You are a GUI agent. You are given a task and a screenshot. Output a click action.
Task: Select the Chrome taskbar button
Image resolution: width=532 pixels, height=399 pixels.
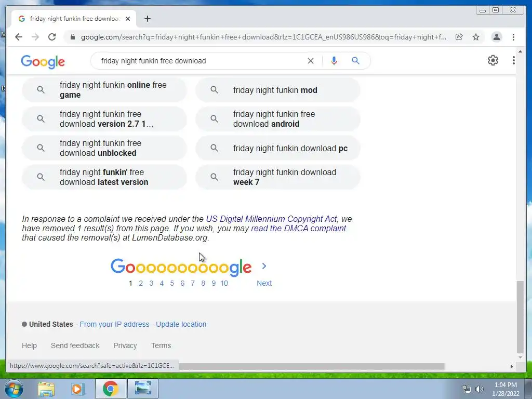pos(110,389)
